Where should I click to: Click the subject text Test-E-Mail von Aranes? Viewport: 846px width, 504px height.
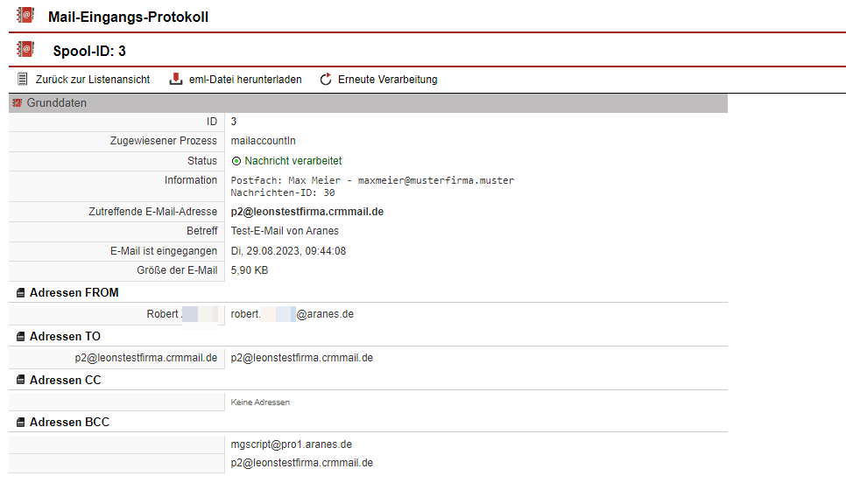(285, 231)
